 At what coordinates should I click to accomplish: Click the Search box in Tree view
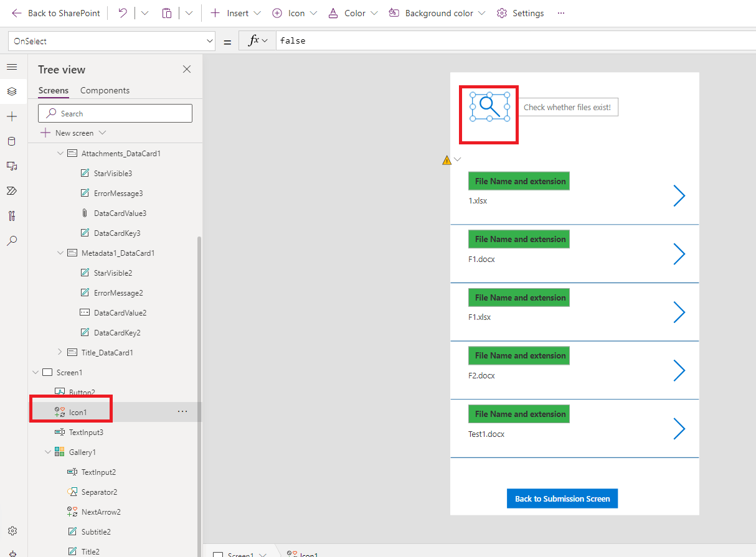(115, 113)
